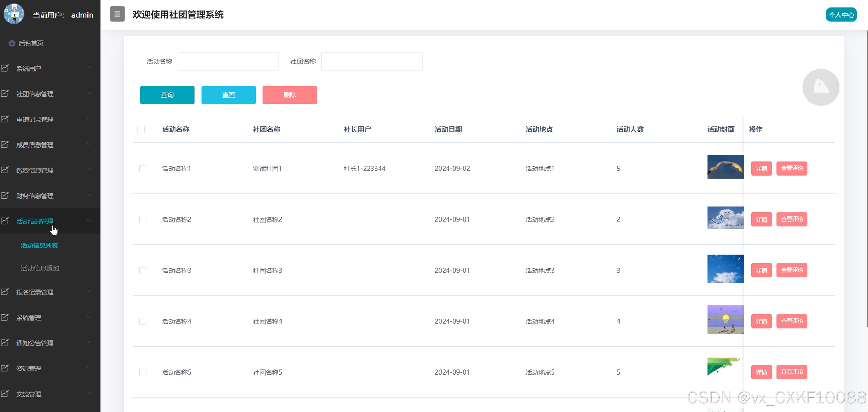Image resolution: width=868 pixels, height=412 pixels.
Task: Click the red 删除 color button
Action: click(290, 95)
